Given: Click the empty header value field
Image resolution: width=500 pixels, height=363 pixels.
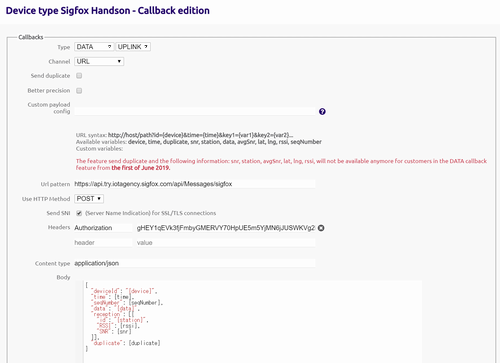Looking at the screenshot, I should click(225, 243).
